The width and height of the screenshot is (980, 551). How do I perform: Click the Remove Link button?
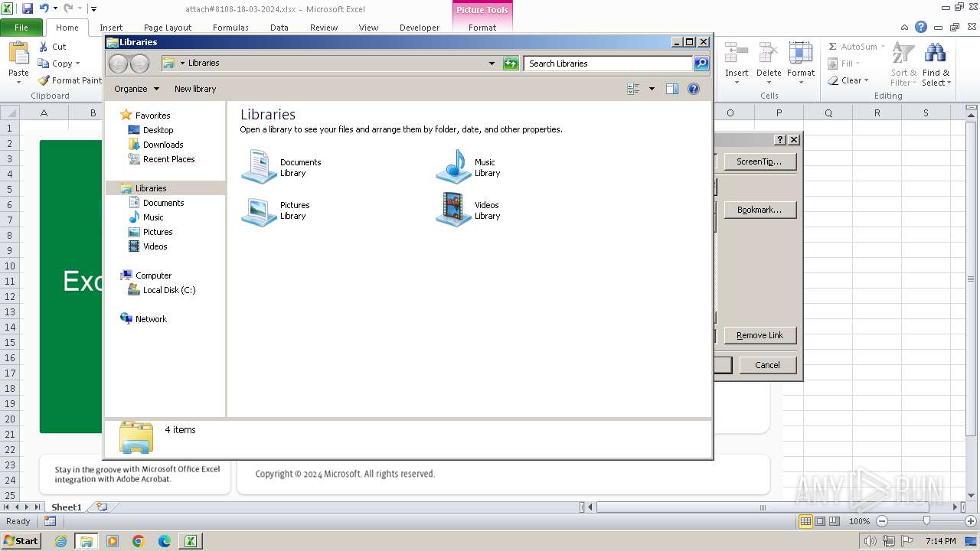coord(759,335)
